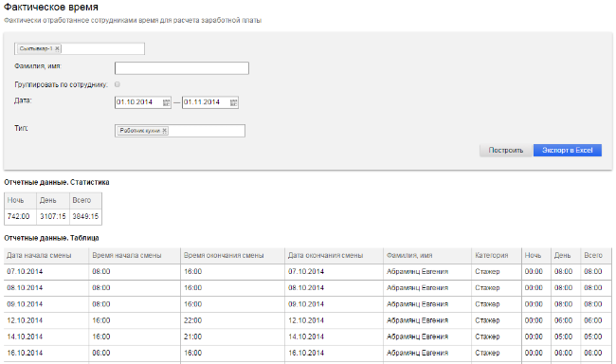
Task: Click the Фактическое время page title
Action: 50,7
